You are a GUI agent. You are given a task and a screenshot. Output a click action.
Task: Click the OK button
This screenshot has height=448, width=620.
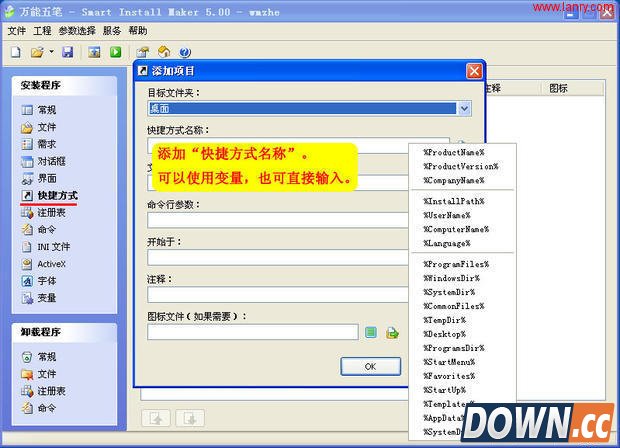tap(370, 367)
